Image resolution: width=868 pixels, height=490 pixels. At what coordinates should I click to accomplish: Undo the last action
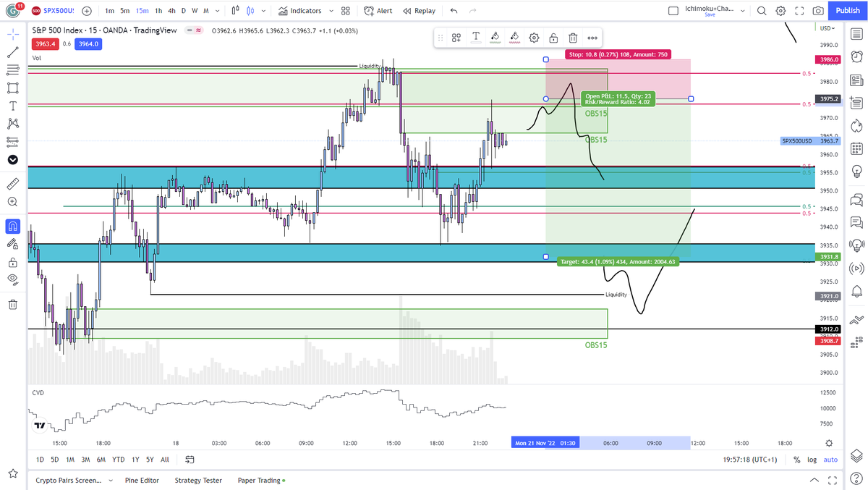click(x=454, y=11)
